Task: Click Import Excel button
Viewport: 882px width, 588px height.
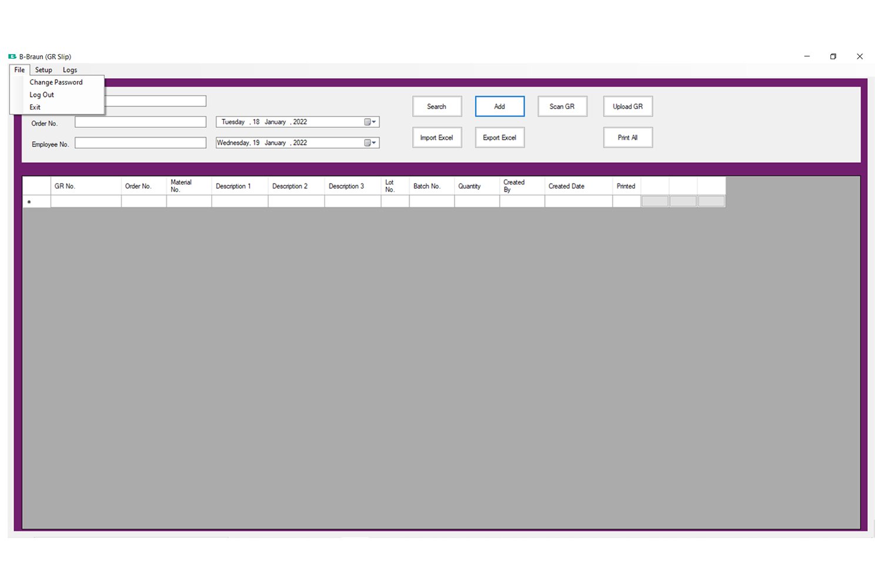Action: [436, 138]
